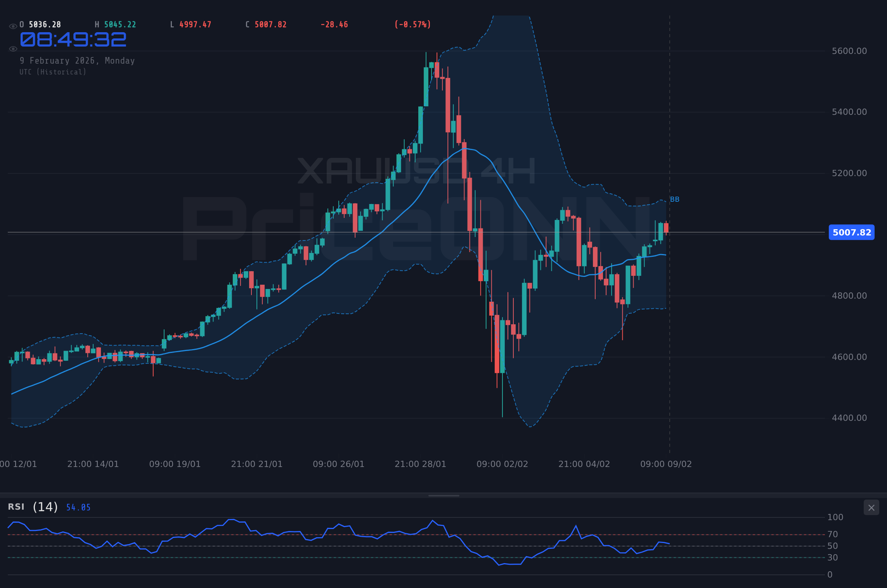887x588 pixels.
Task: Click the 21:00 14/01 time axis label
Action: (93, 464)
